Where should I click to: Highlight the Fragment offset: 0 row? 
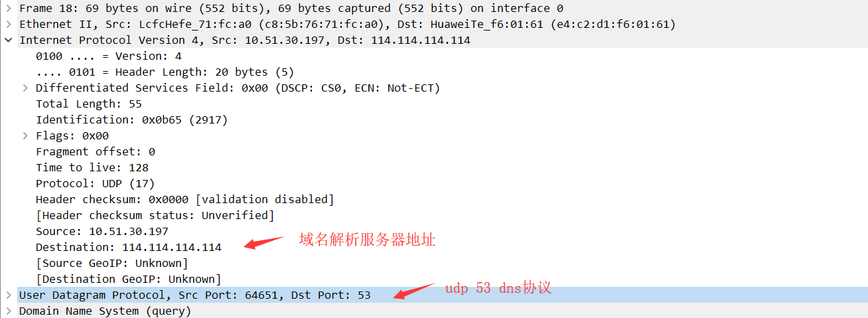coord(95,152)
